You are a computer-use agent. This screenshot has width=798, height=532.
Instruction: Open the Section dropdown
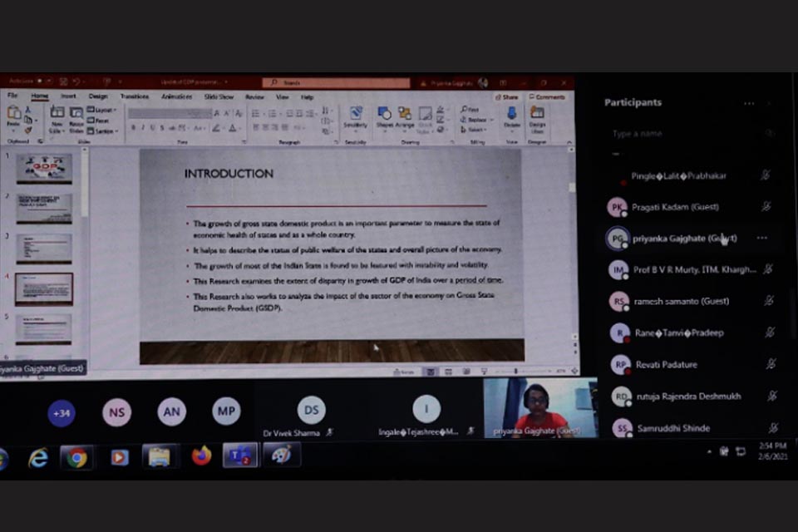pyautogui.click(x=103, y=131)
